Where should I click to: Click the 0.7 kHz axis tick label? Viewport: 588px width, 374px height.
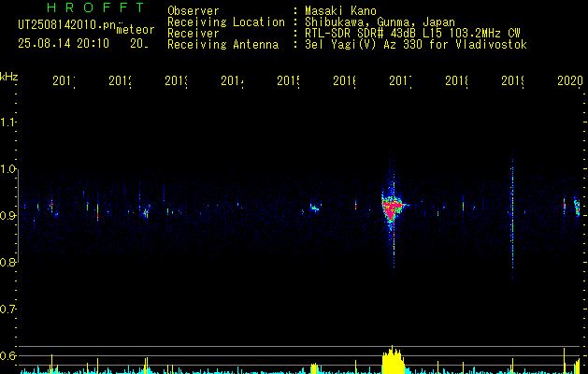(7, 309)
